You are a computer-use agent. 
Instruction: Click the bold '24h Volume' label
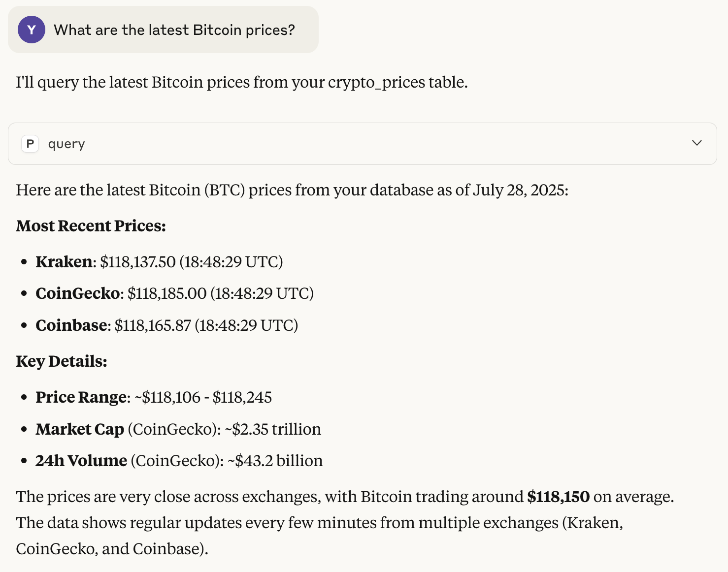(81, 461)
